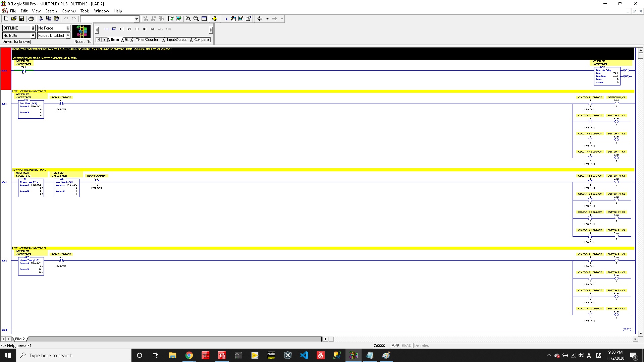Select rung 0000 number
This screenshot has height=362, width=644.
pyautogui.click(x=4, y=71)
